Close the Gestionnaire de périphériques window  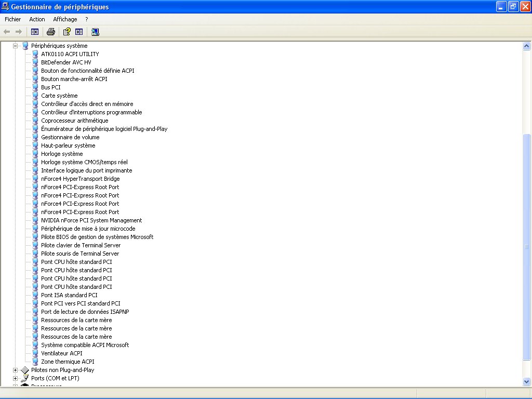[525, 6]
